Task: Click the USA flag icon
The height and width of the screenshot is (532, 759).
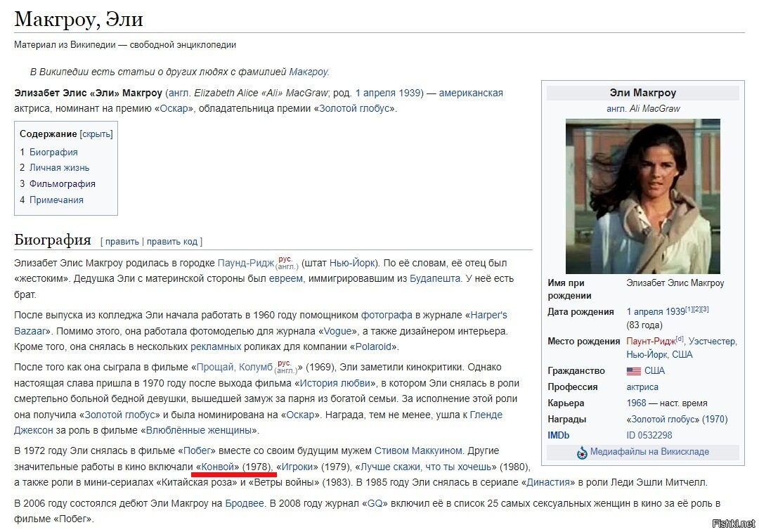Action: click(634, 371)
